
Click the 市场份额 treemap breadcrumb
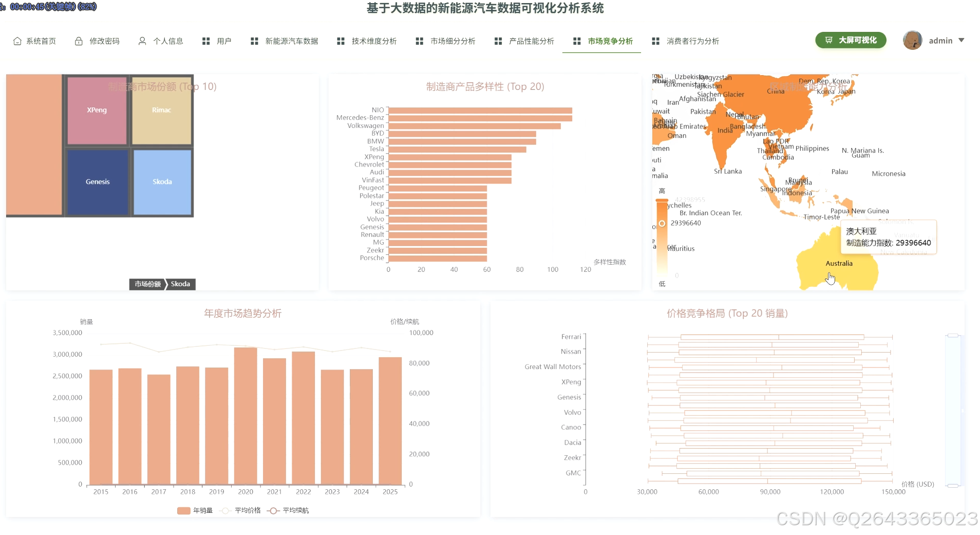(147, 284)
